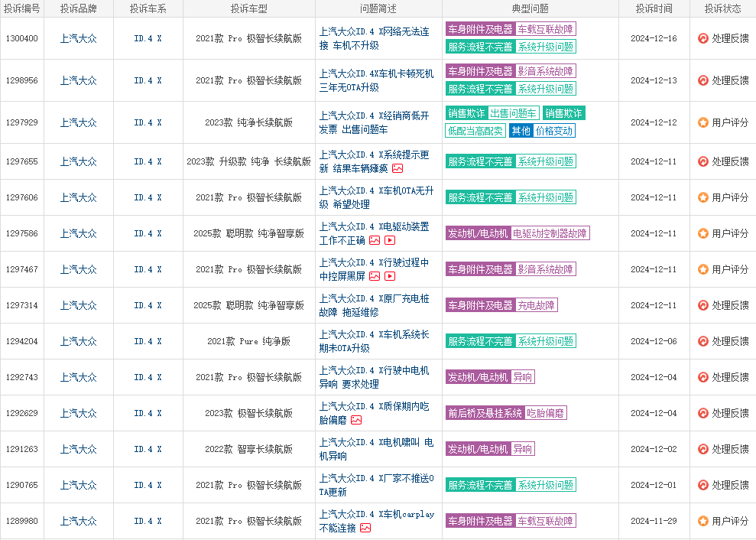The width and height of the screenshot is (756, 540).
Task: Click 上汽大众 brand link in row 1300400
Action: click(x=79, y=38)
